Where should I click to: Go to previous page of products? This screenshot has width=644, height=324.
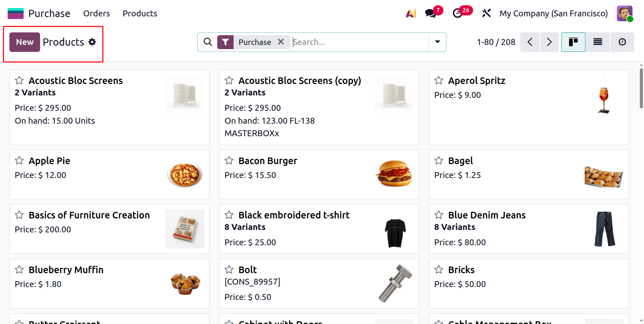[x=530, y=42]
